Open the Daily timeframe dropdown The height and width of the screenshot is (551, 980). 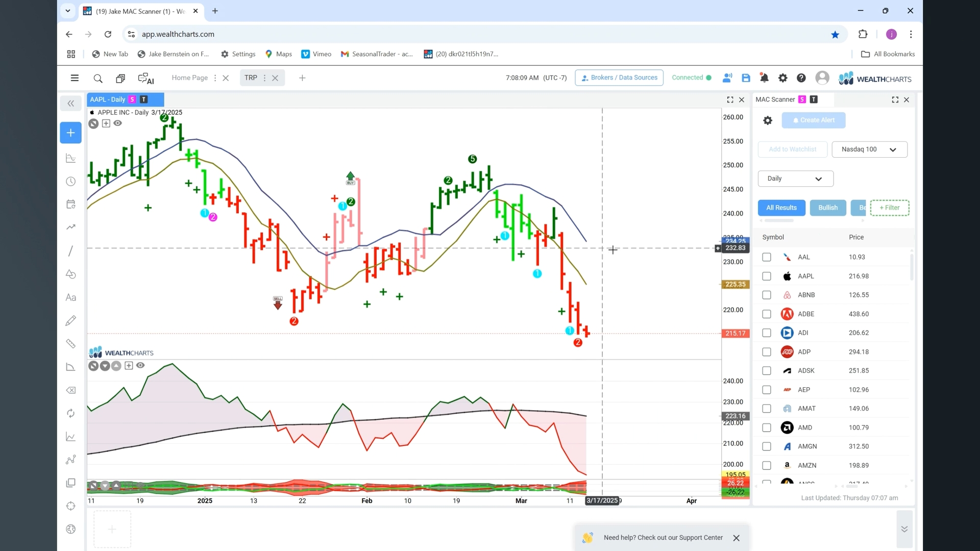point(795,179)
